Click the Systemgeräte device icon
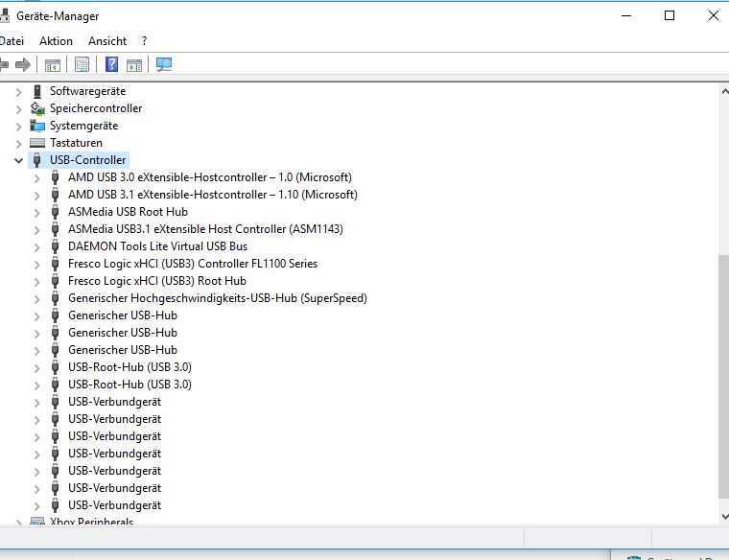Image resolution: width=729 pixels, height=560 pixels. [37, 126]
